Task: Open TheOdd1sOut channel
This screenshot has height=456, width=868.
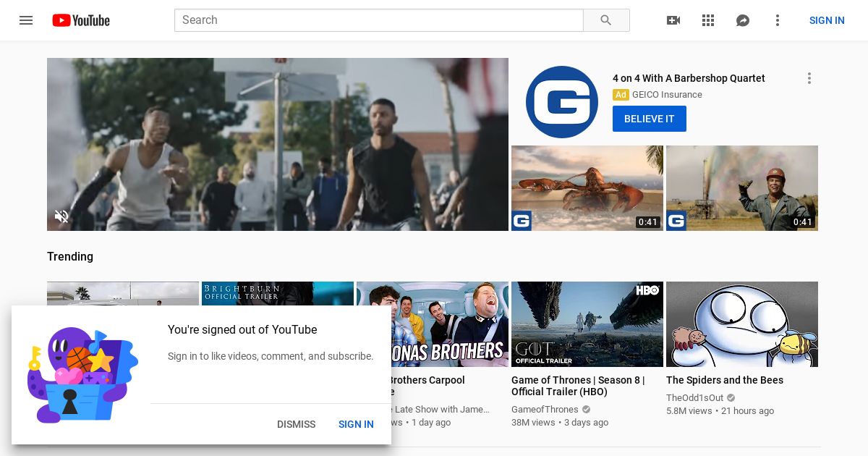Action: coord(695,398)
